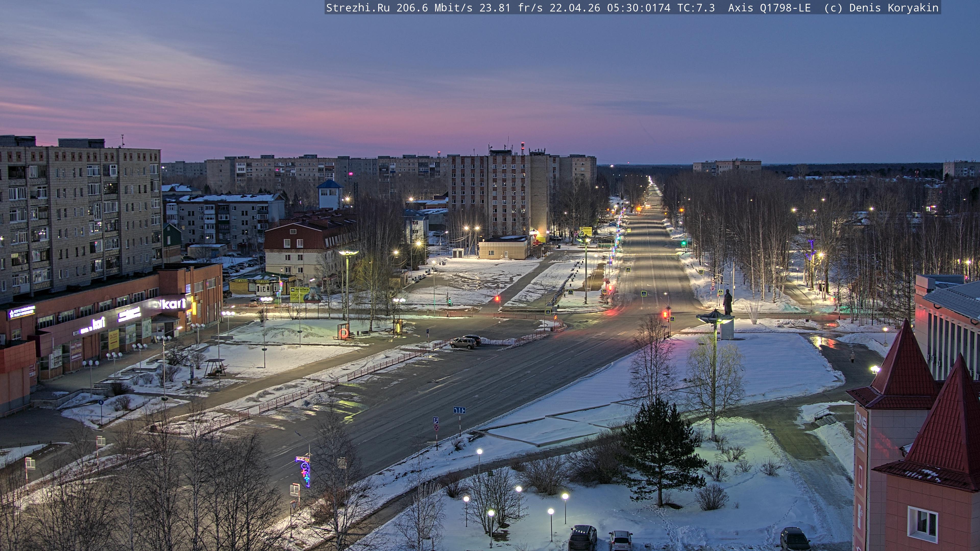
Task: Click the Strezhi.Ru text in overlay
Action: [358, 8]
